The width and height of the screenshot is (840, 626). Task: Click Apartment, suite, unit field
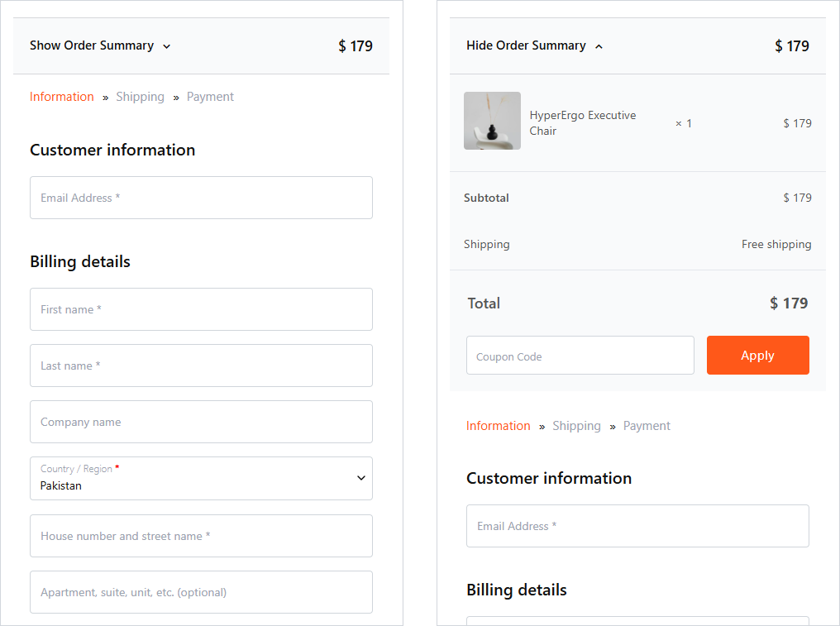coord(201,592)
